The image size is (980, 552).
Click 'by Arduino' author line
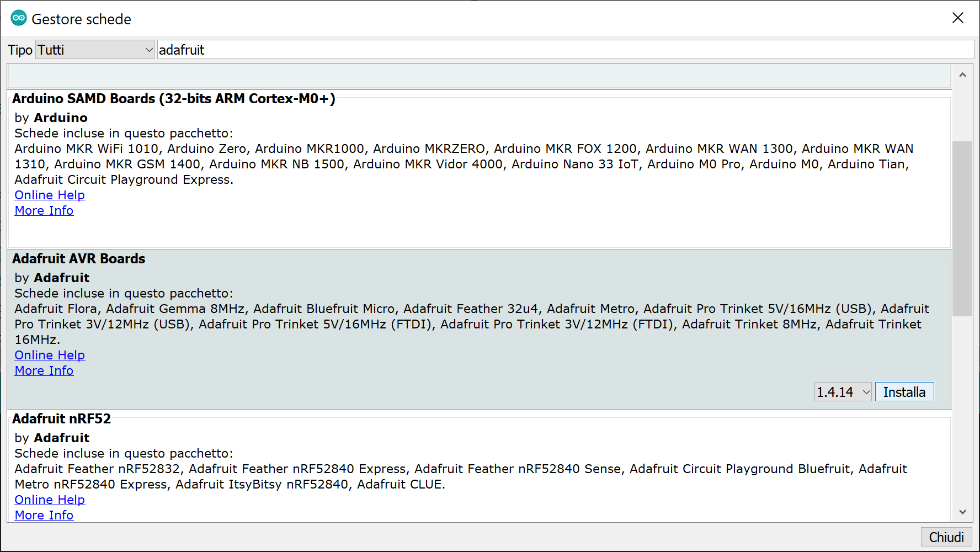51,118
